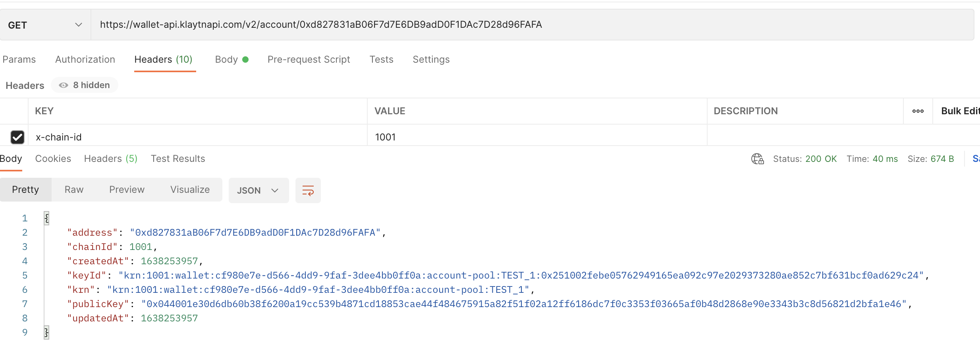This screenshot has height=342, width=980.
Task: Open the Test Results tab
Action: pos(178,159)
